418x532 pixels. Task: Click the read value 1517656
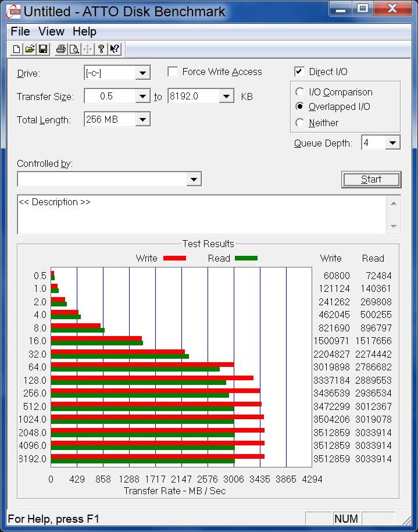(374, 341)
